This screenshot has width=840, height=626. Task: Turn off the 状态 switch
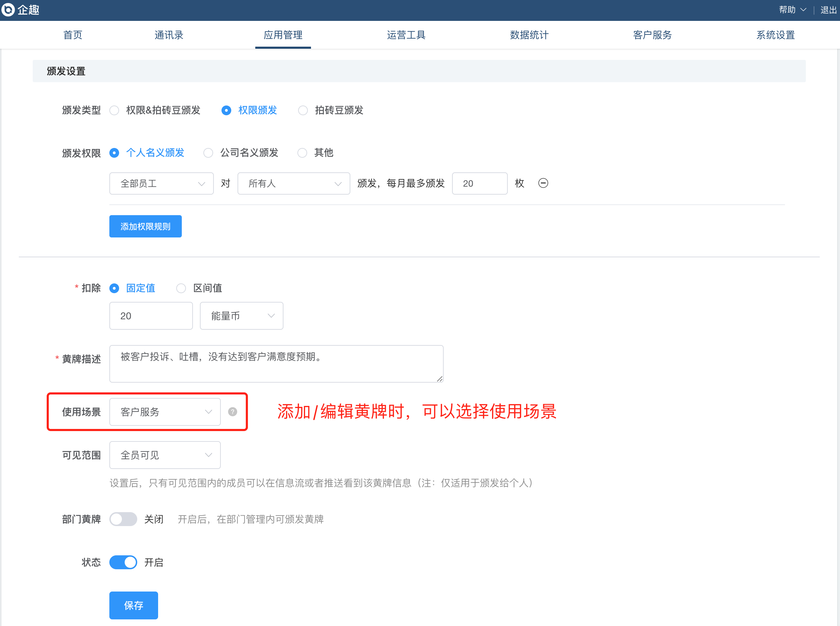[123, 562]
